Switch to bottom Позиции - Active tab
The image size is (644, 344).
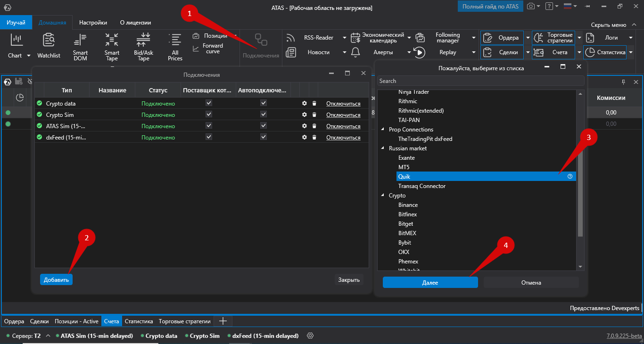coord(77,321)
